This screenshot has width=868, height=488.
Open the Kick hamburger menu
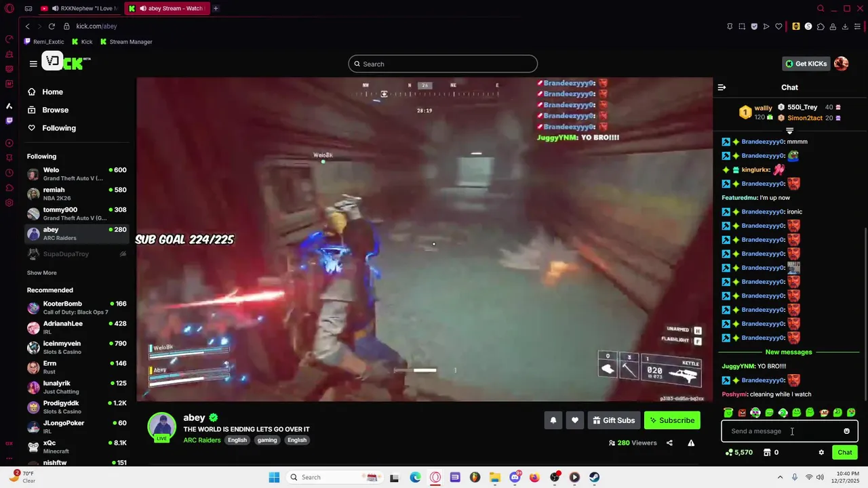tap(33, 64)
